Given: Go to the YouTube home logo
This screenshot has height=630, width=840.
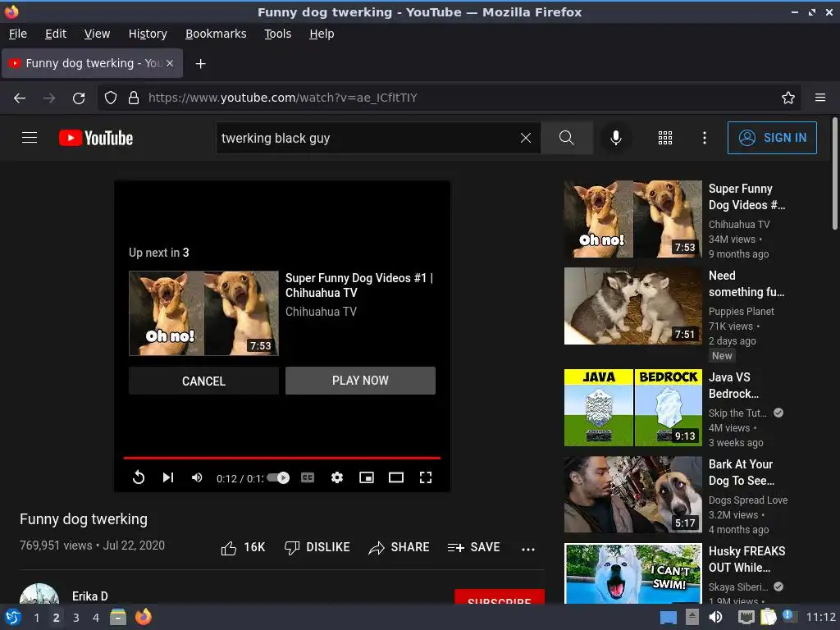Looking at the screenshot, I should [x=96, y=138].
